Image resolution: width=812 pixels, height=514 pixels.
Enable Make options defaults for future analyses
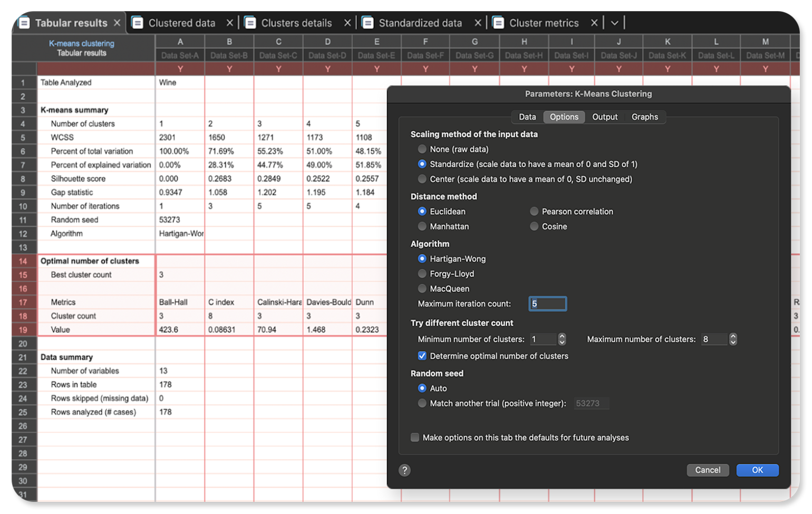[x=415, y=437]
